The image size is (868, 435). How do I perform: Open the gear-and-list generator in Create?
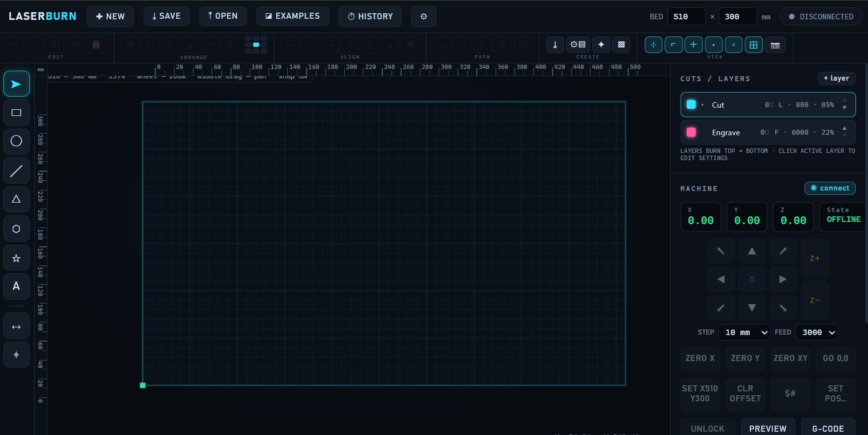point(578,45)
